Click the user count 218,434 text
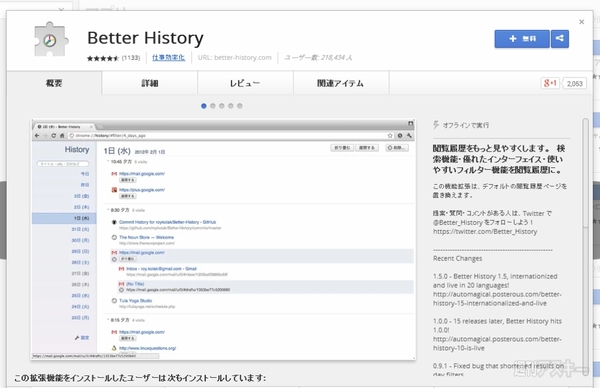This screenshot has height=388, width=600. point(318,58)
